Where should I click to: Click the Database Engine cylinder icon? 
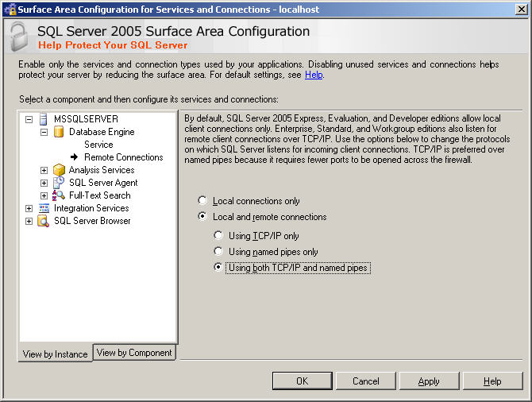pos(59,132)
